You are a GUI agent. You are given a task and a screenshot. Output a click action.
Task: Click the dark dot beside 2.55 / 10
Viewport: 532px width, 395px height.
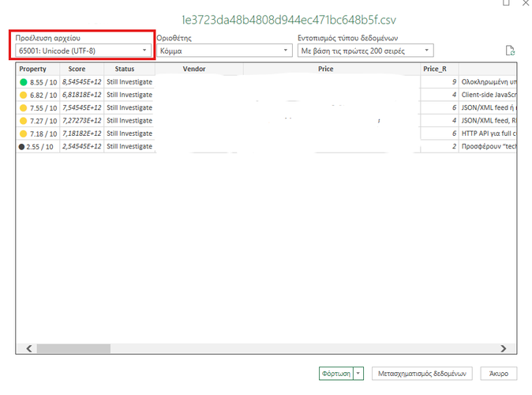click(x=24, y=146)
